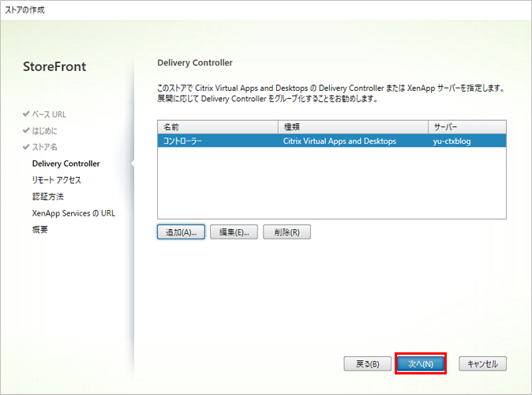Click the 編集(E)... button
The height and width of the screenshot is (395, 532).
pyautogui.click(x=234, y=232)
